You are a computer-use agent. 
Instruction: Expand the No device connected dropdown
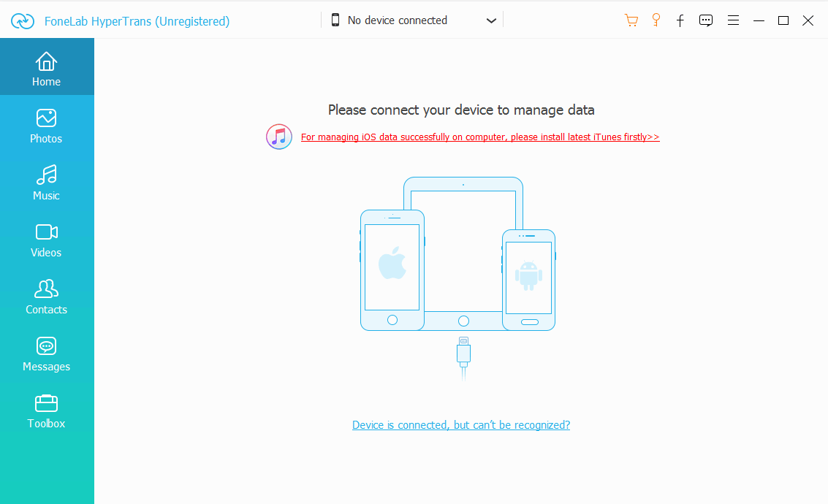412,20
